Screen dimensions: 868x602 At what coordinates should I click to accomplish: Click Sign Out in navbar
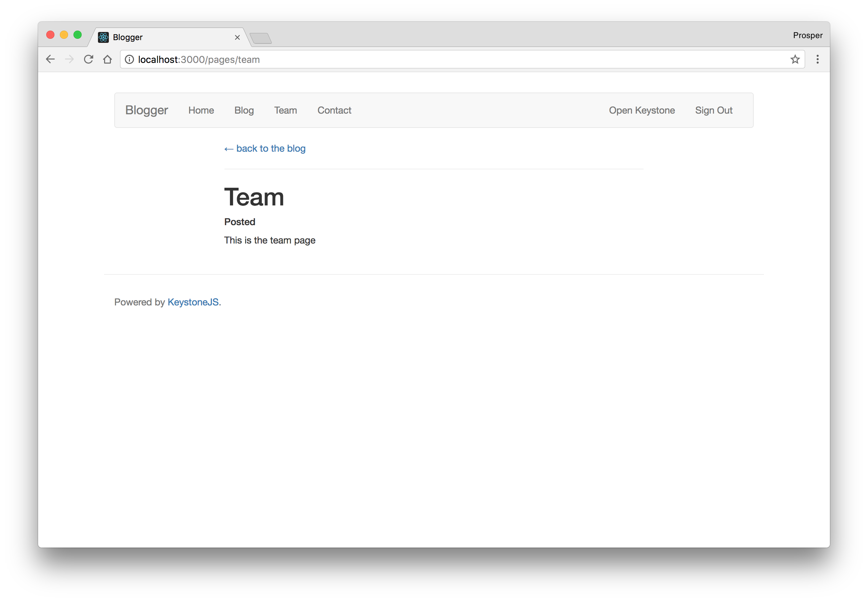[x=713, y=111]
